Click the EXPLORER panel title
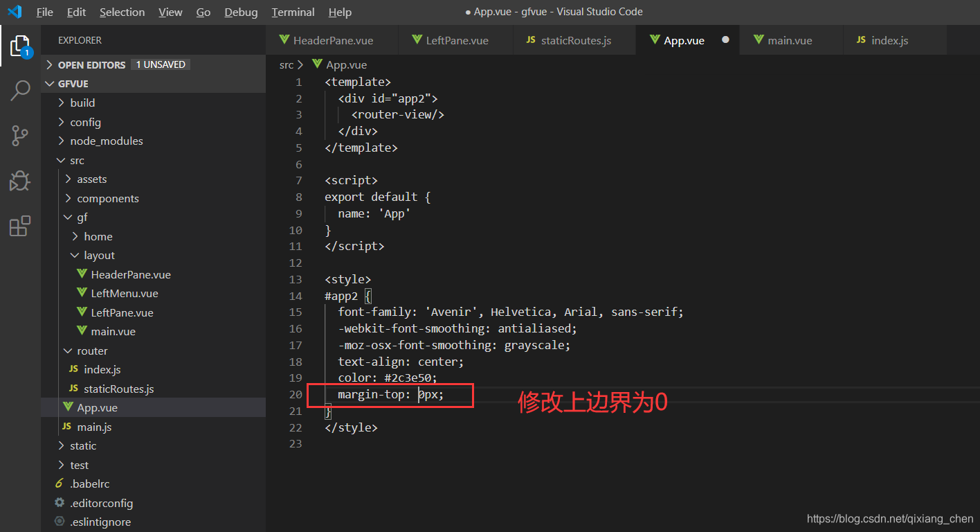 [80, 40]
